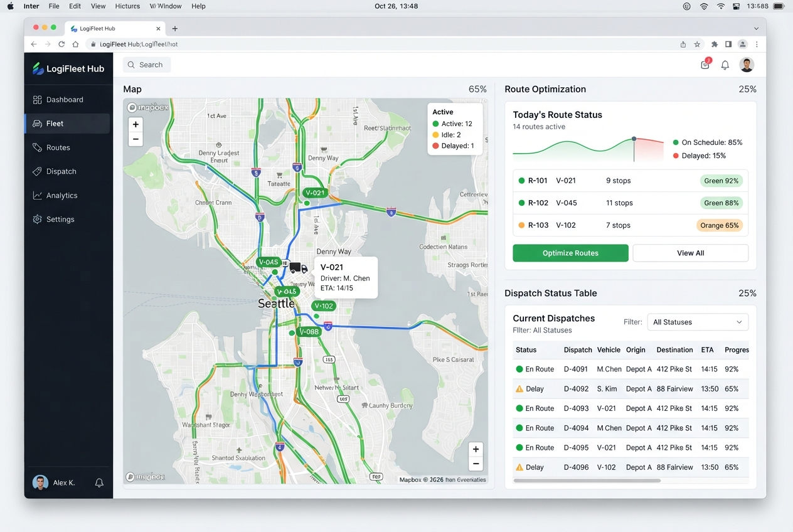Open the browser extensions puzzle icon
The height and width of the screenshot is (532, 793).
click(714, 45)
